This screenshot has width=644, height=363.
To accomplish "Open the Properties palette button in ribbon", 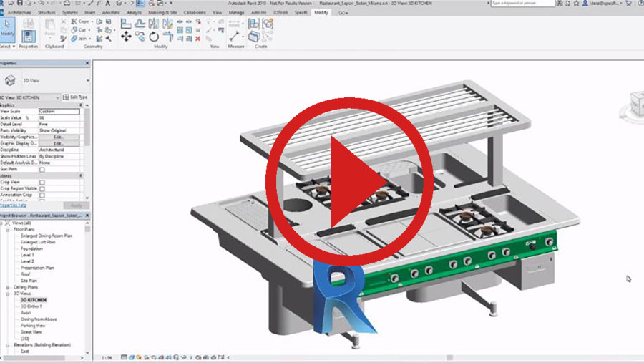I will pos(29,37).
